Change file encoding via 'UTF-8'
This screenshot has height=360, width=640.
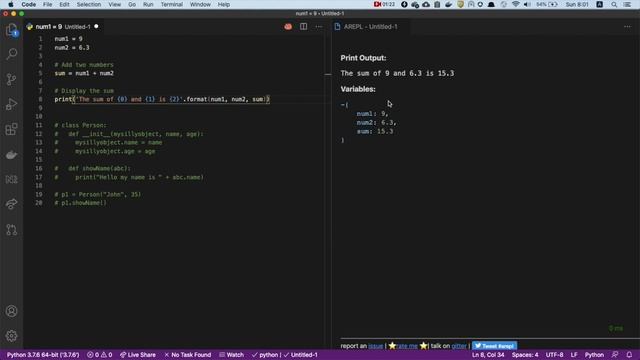coord(554,355)
